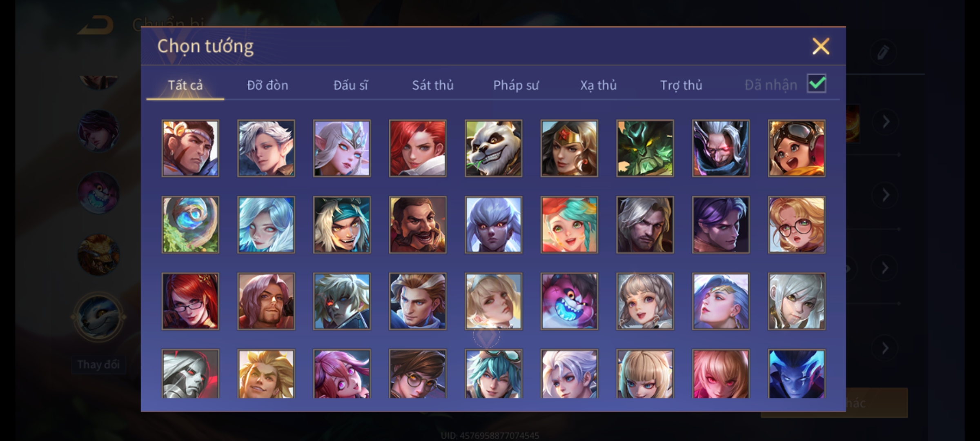Viewport: 980px width, 441px height.
Task: Go back with the return arrow
Action: pos(96,25)
